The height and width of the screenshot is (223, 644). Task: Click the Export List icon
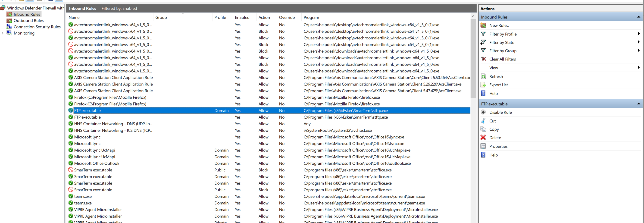[483, 85]
